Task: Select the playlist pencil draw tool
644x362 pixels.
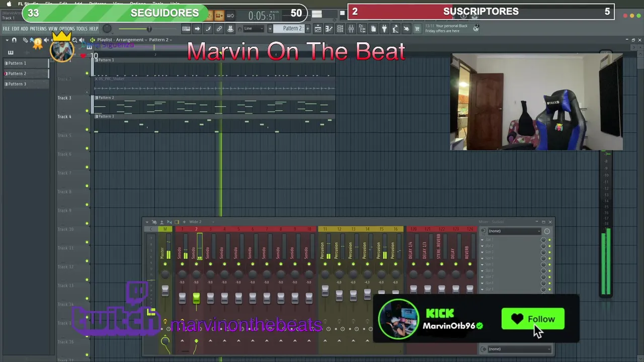Action: [25, 40]
